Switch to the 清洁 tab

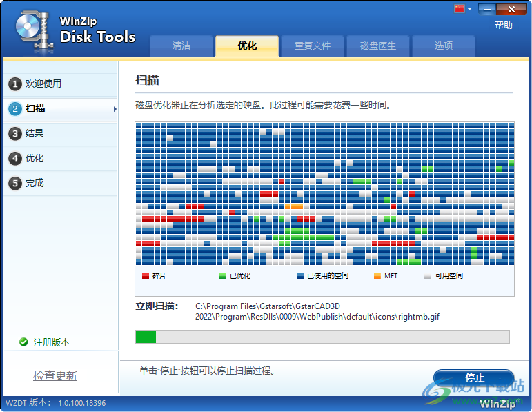click(x=181, y=46)
